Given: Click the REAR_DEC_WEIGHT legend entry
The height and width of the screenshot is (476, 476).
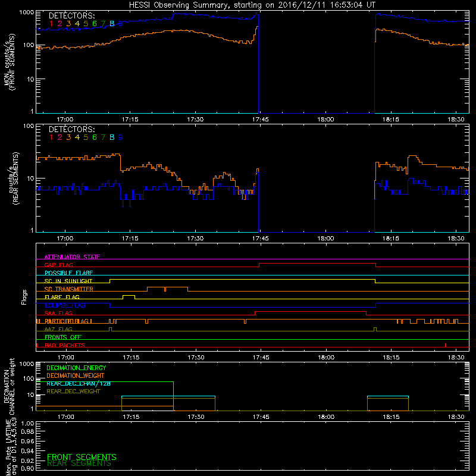Looking at the screenshot, I should pyautogui.click(x=73, y=392).
